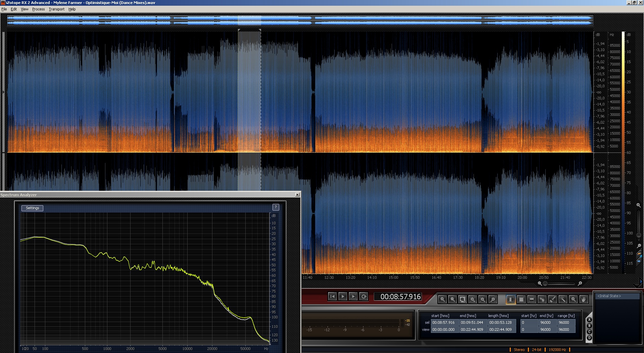Click the selection start time field
Viewport: 644px width, 353px height.
tap(444, 322)
